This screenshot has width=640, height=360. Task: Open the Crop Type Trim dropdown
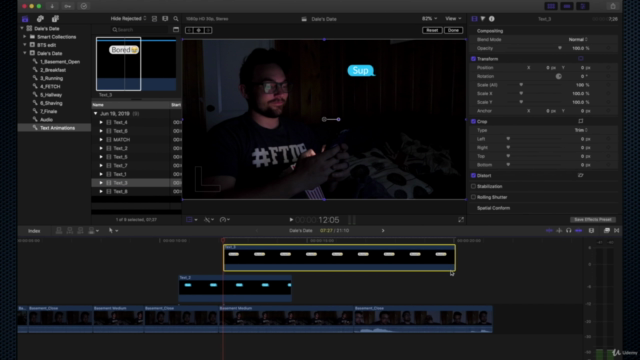(581, 130)
